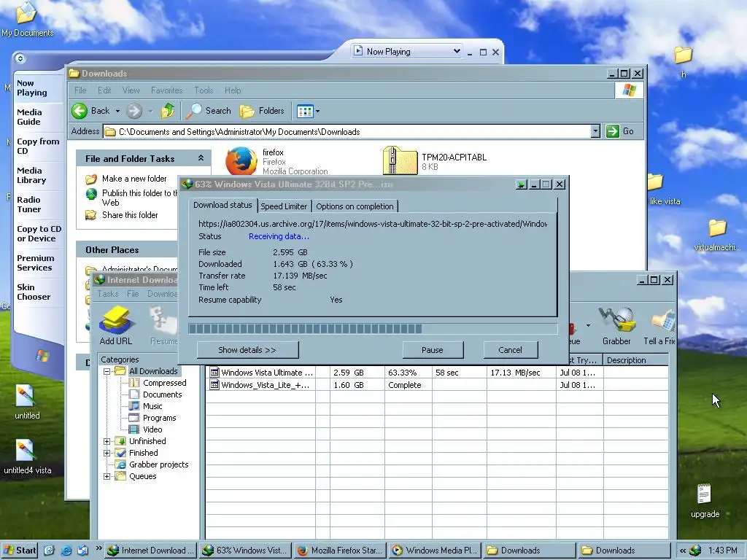
Task: Select Grabber projects in IDM tree
Action: [158, 464]
